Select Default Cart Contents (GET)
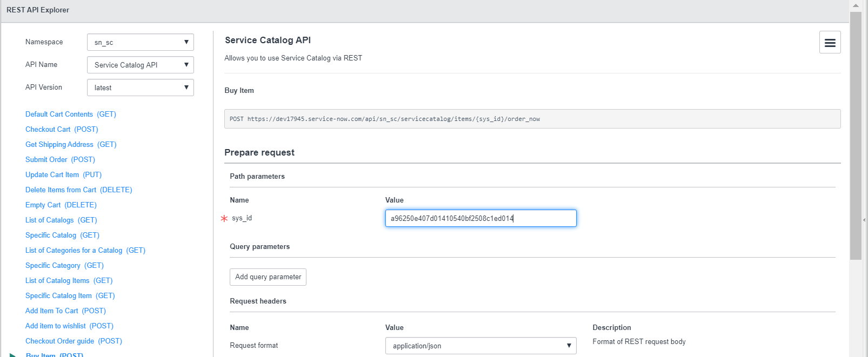 71,114
